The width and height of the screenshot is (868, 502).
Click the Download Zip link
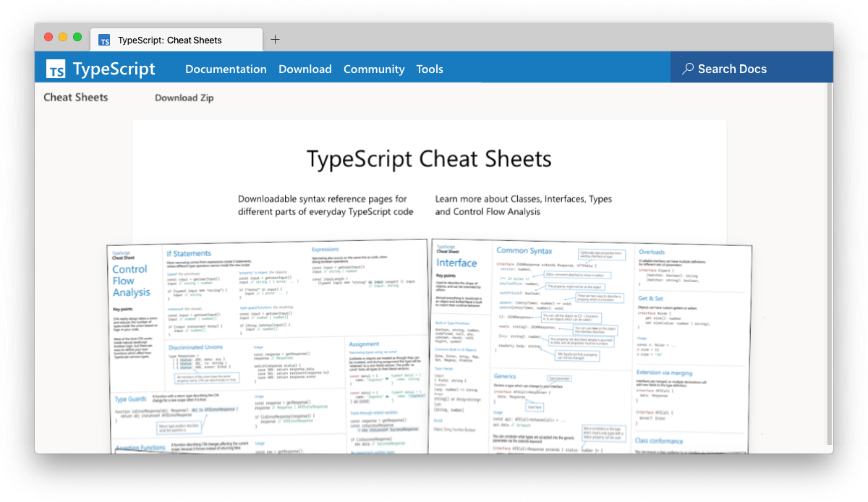pyautogui.click(x=183, y=97)
